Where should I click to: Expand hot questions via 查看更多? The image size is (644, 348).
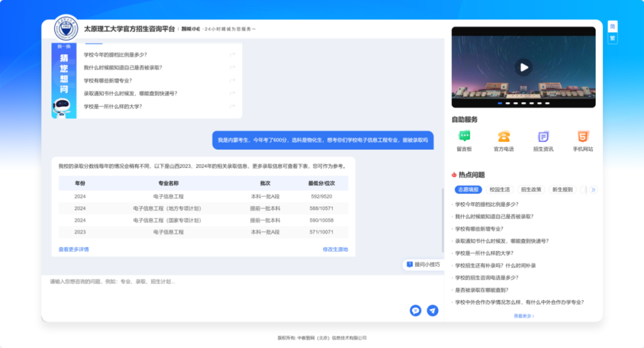pyautogui.click(x=524, y=316)
